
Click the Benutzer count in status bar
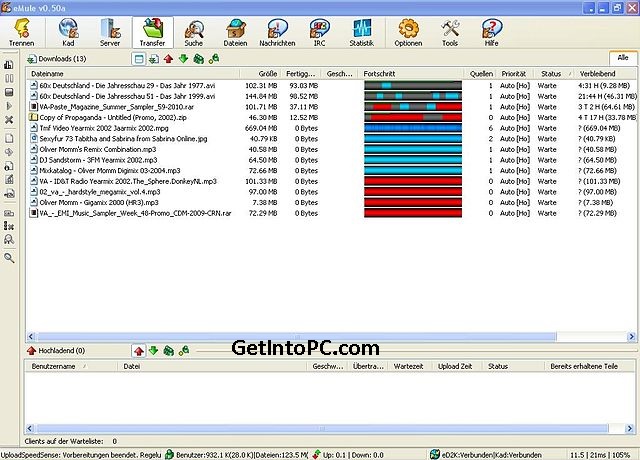pos(237,455)
